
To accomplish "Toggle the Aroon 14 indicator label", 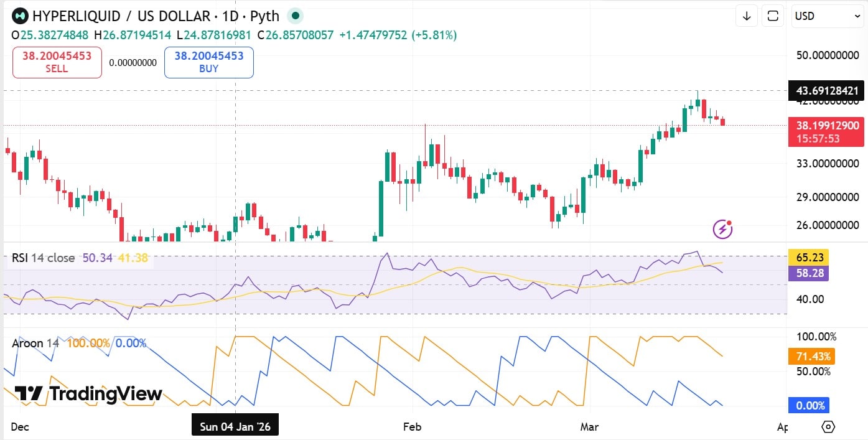I will tap(34, 343).
